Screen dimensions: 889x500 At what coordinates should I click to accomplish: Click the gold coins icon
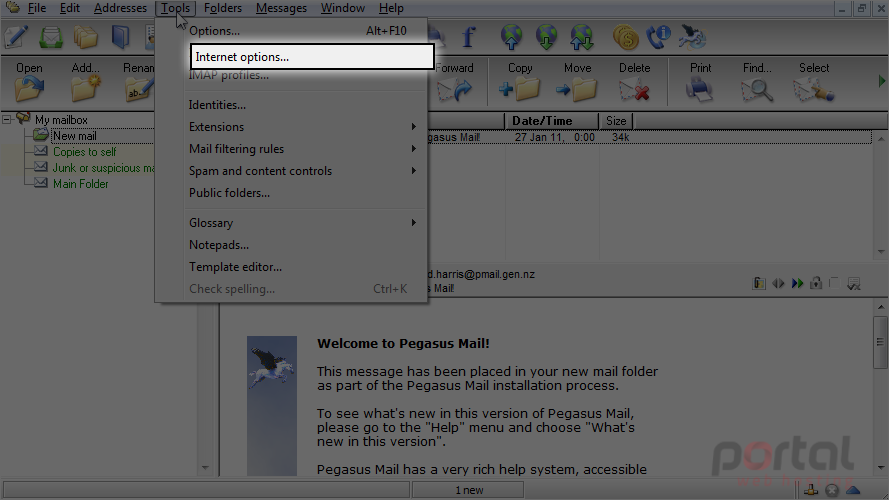[x=625, y=37]
